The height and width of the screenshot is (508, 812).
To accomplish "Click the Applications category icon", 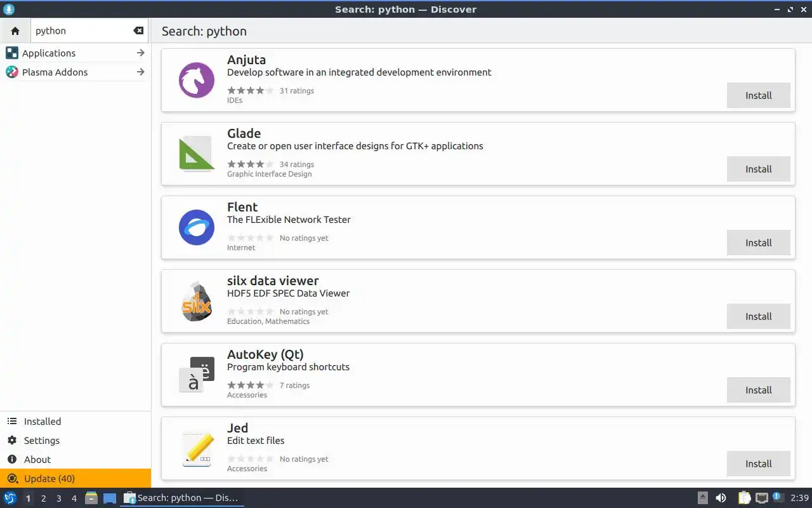I will (12, 53).
